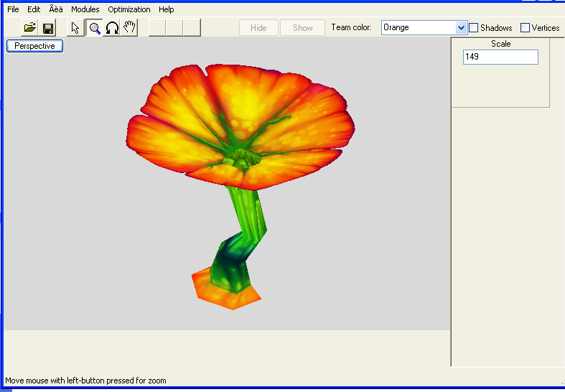The height and width of the screenshot is (392, 565).
Task: Click the status bar zoom hint text
Action: coord(85,381)
